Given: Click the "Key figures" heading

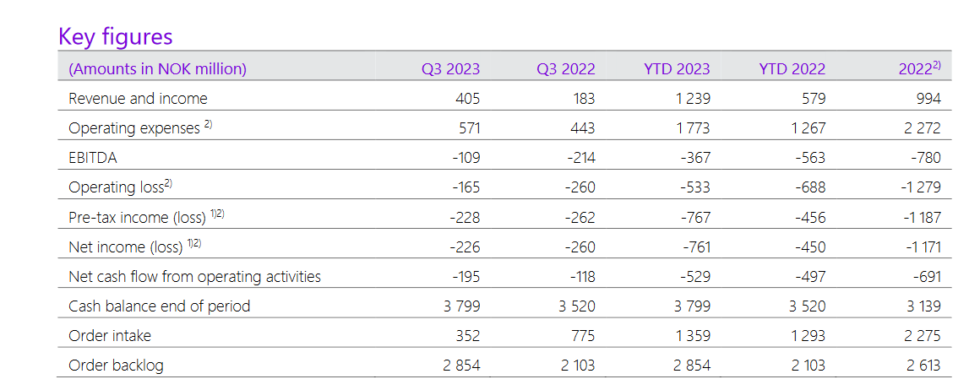Looking at the screenshot, I should tap(115, 36).
